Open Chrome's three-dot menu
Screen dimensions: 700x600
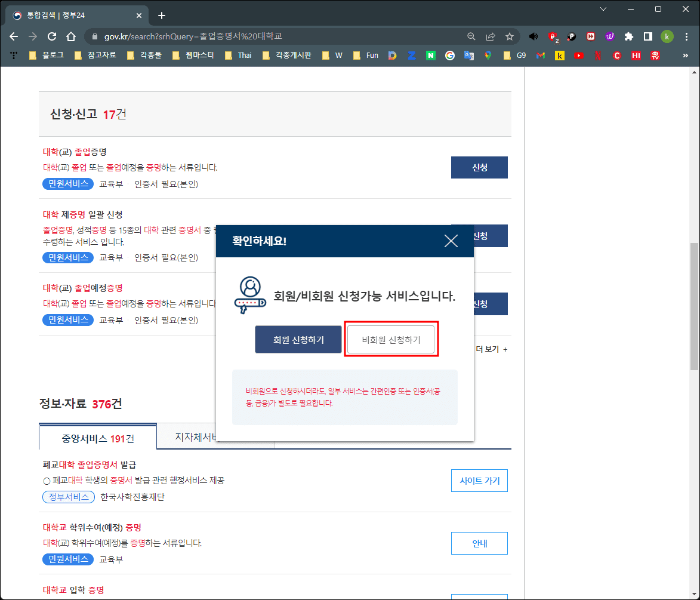click(687, 36)
